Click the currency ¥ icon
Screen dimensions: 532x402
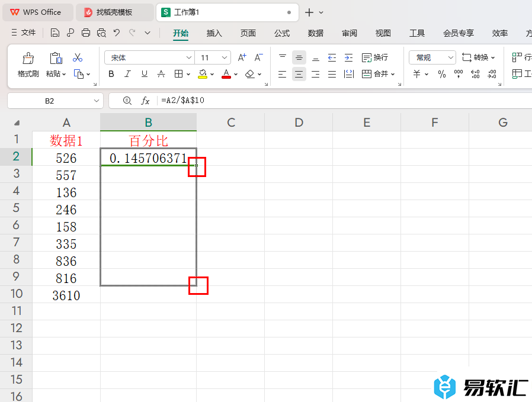coord(416,74)
